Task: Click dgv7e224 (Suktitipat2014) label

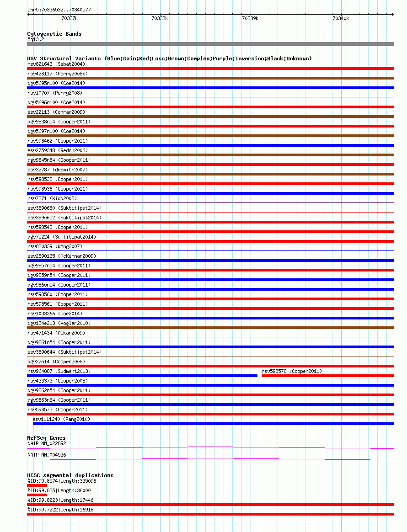Action: [x=62, y=237]
